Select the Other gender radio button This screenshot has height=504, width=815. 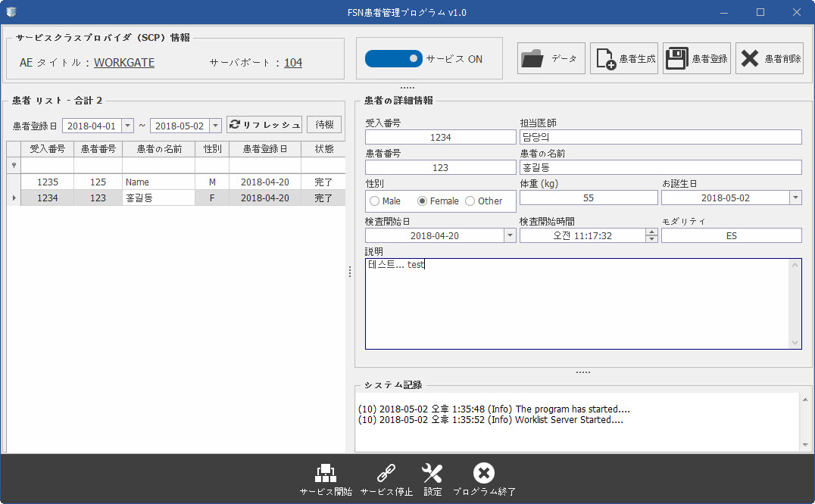click(470, 201)
